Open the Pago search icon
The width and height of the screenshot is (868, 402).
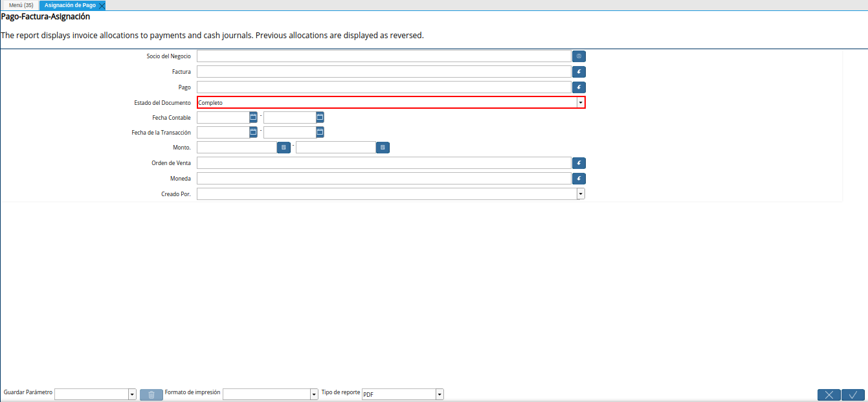click(x=579, y=87)
